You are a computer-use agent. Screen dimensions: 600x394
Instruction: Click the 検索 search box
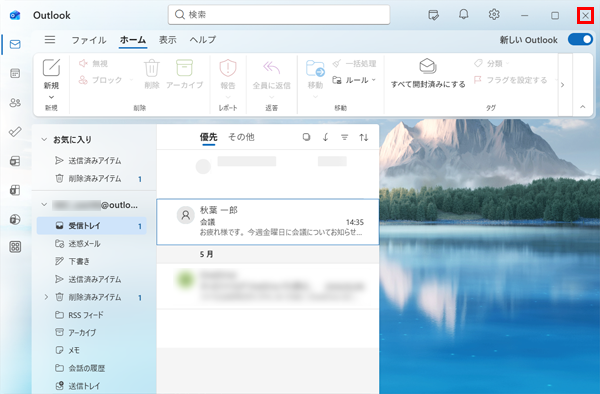point(279,15)
